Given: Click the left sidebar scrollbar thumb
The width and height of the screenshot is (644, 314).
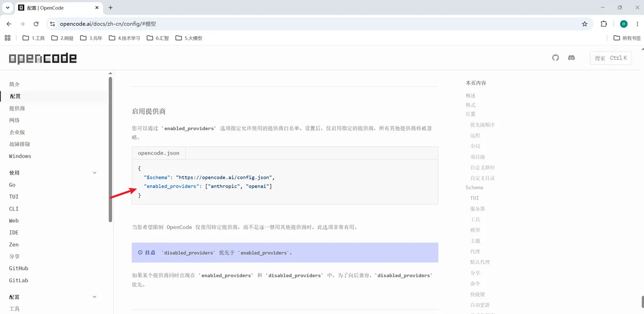Looking at the screenshot, I should coord(110,149).
